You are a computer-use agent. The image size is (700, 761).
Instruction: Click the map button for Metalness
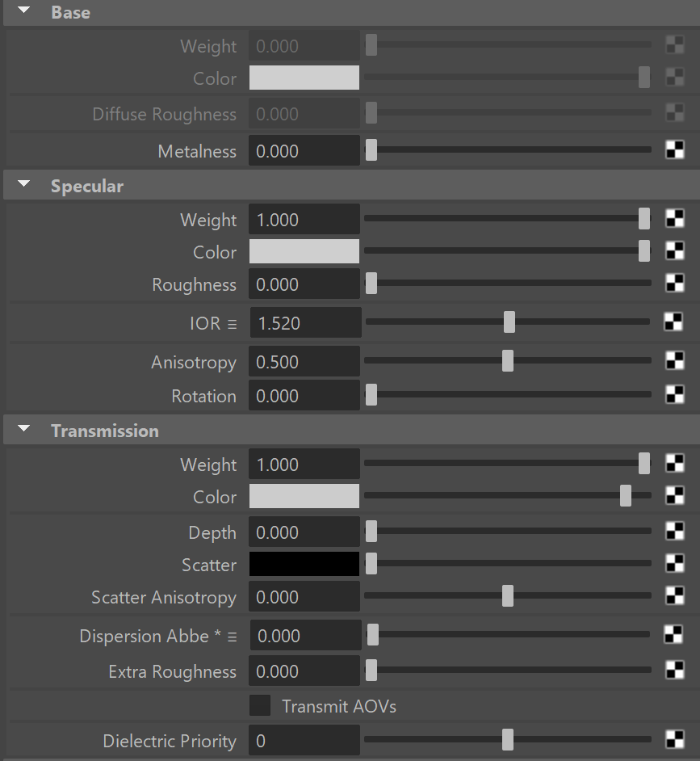click(674, 150)
